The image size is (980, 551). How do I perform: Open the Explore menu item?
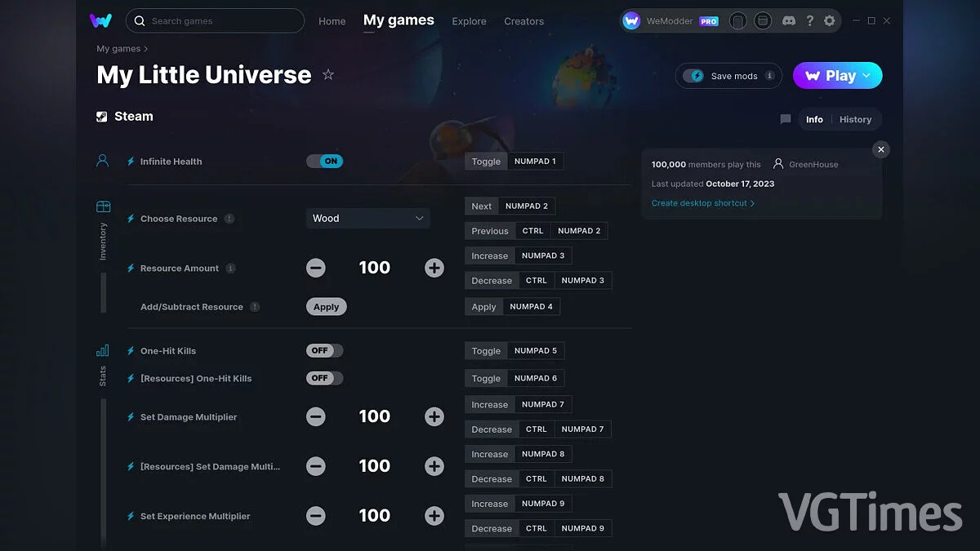(x=469, y=21)
